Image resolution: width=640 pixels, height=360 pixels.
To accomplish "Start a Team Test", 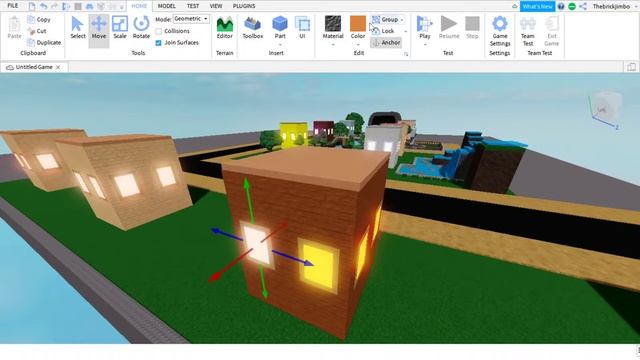I will [x=528, y=31].
